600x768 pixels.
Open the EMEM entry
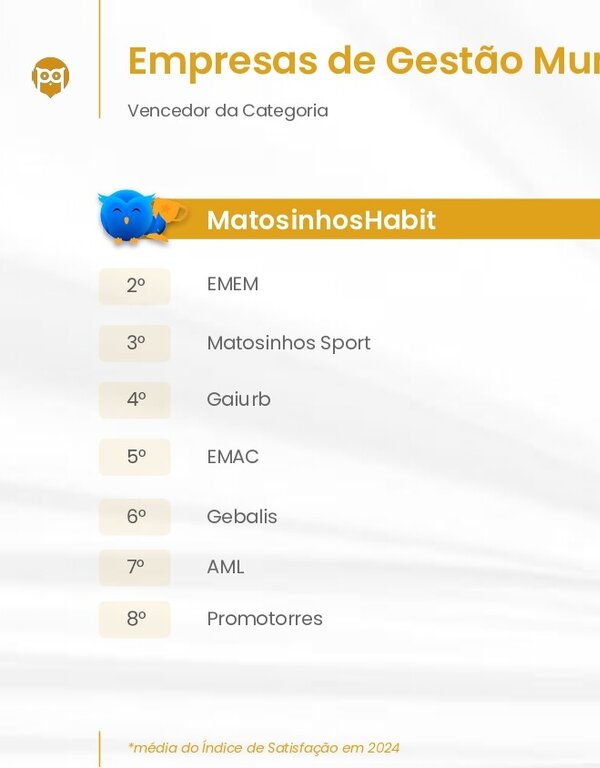pyautogui.click(x=232, y=284)
